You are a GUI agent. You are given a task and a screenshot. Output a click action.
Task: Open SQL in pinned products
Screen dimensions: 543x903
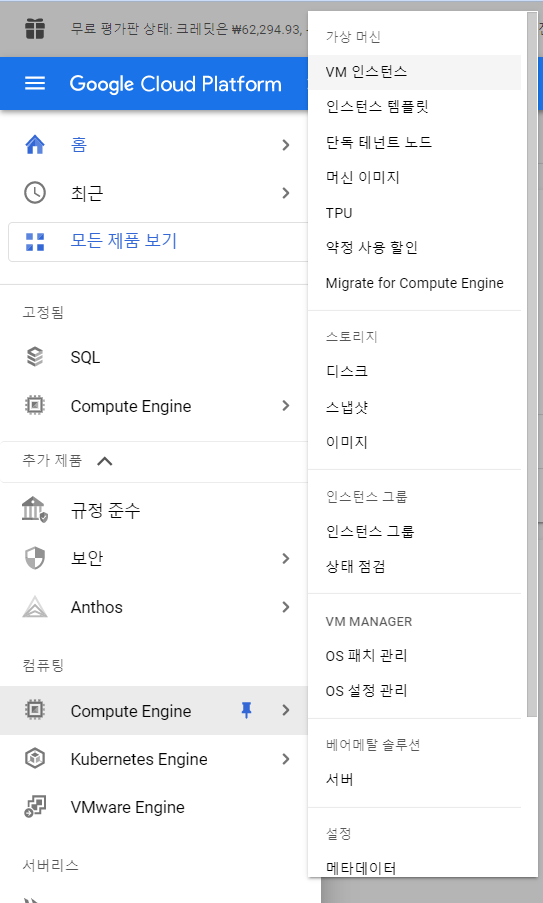[154, 357]
